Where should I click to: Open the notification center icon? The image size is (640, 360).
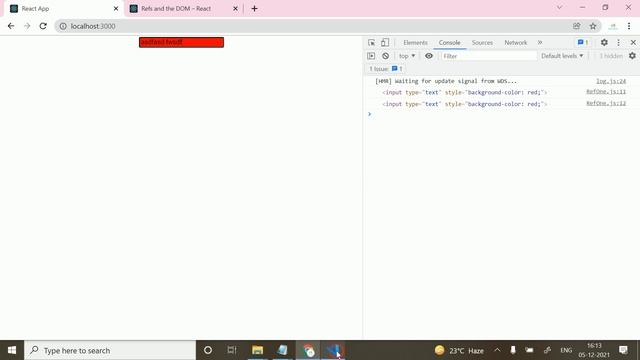623,350
